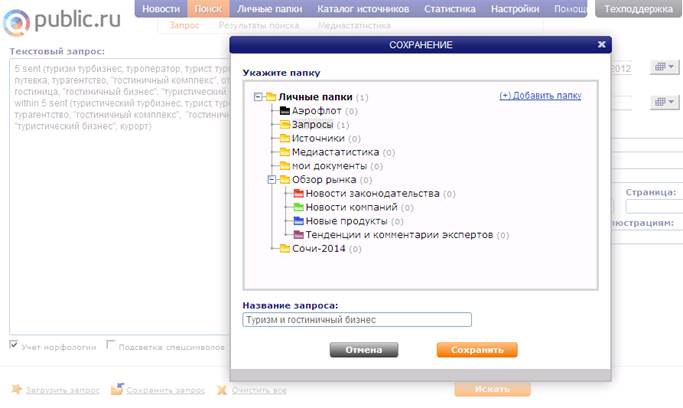Open the Новости menu tab
The height and width of the screenshot is (408, 683).
[161, 9]
